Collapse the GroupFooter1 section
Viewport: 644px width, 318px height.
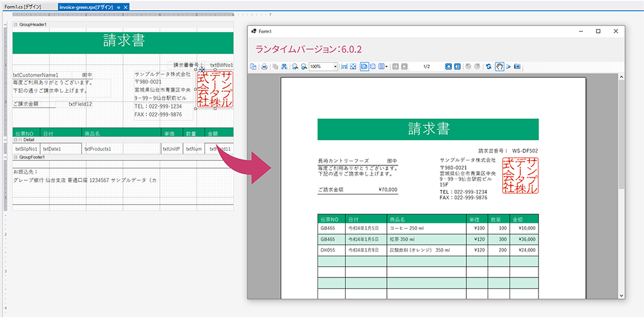coord(15,156)
